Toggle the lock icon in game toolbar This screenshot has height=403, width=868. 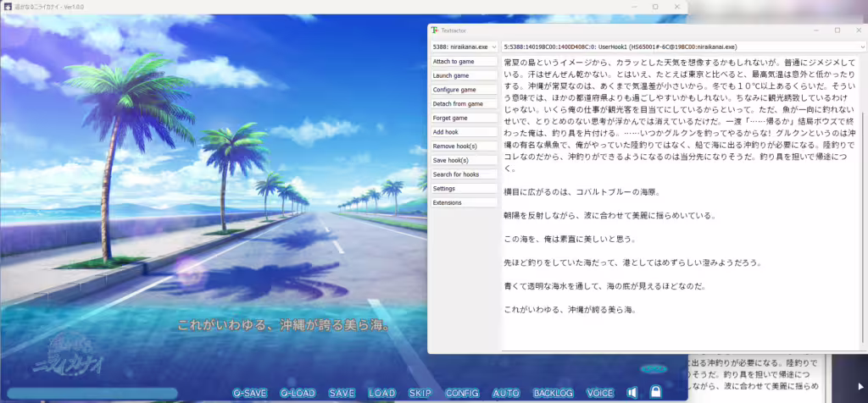655,392
